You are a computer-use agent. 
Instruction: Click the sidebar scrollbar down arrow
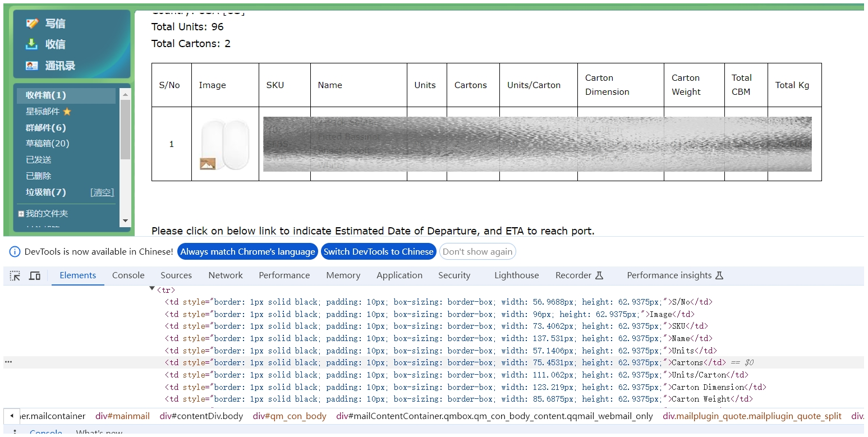click(x=125, y=221)
